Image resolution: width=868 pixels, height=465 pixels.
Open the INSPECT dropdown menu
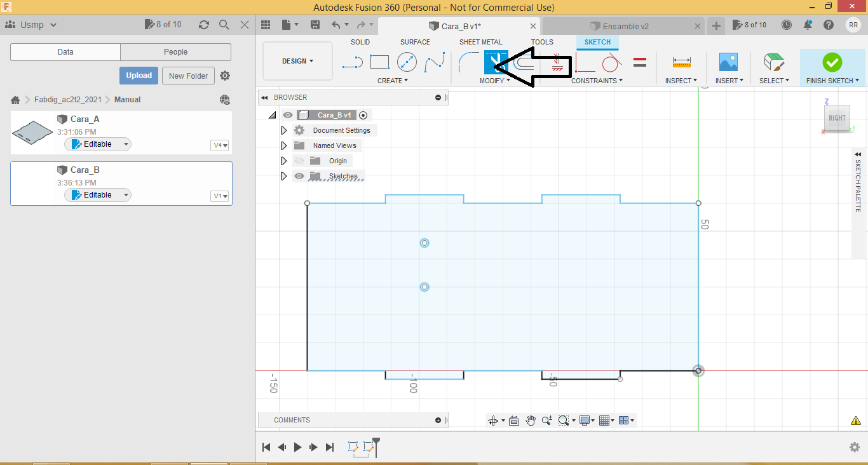(681, 81)
